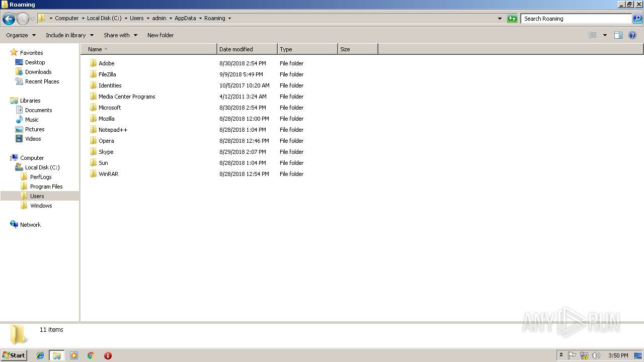
Task: Click the network tray icon
Action: coord(584,355)
